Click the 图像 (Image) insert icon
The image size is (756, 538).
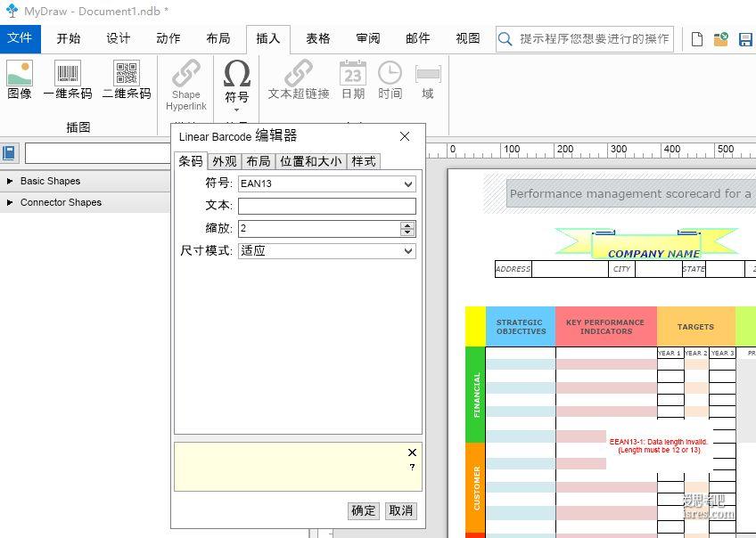20,79
